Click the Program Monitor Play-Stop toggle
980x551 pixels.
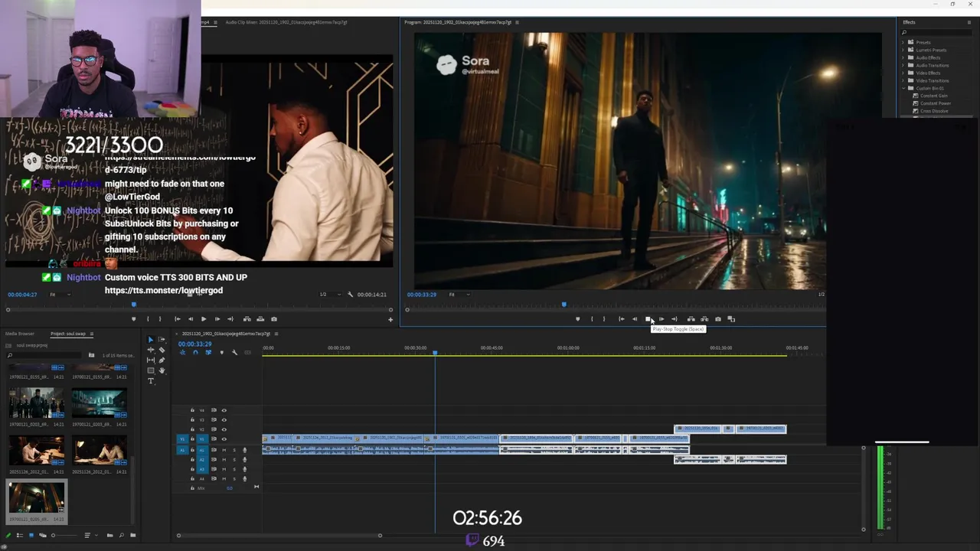pyautogui.click(x=648, y=319)
